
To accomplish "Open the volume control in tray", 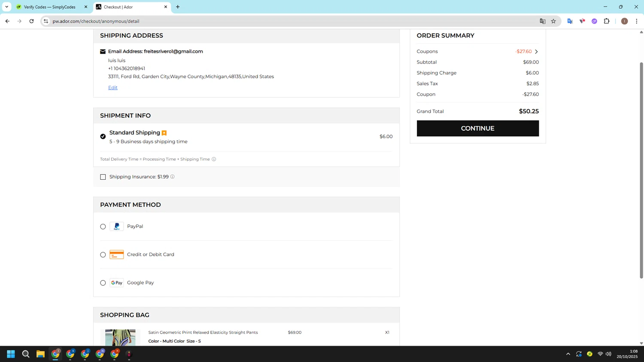I will click(x=608, y=354).
